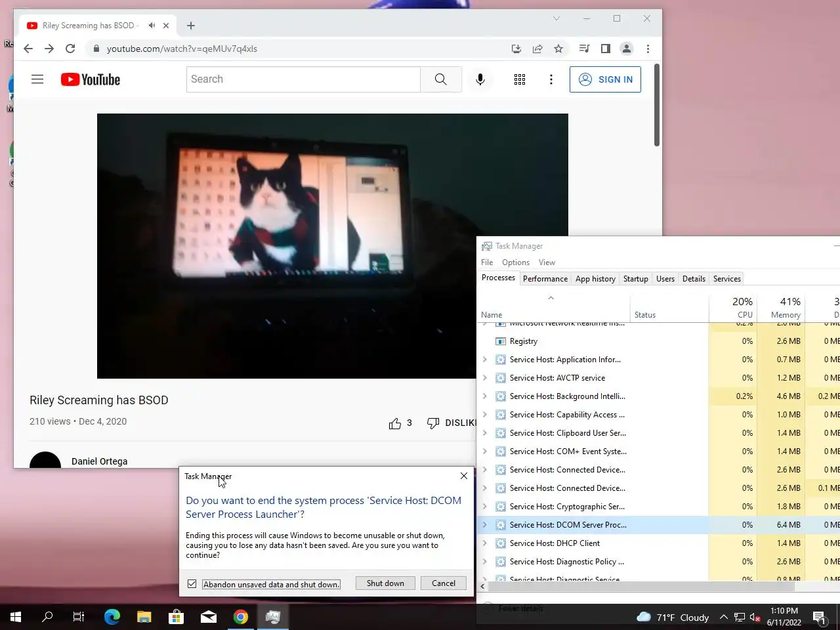Expand Service Host: AVCTP service row

coord(485,378)
